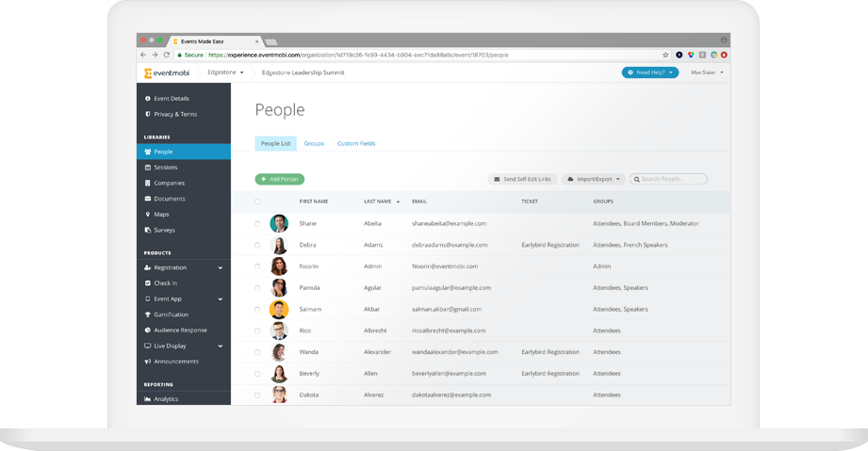Viewport: 868px width, 451px height.
Task: Click the First Name column header
Action: (x=313, y=201)
